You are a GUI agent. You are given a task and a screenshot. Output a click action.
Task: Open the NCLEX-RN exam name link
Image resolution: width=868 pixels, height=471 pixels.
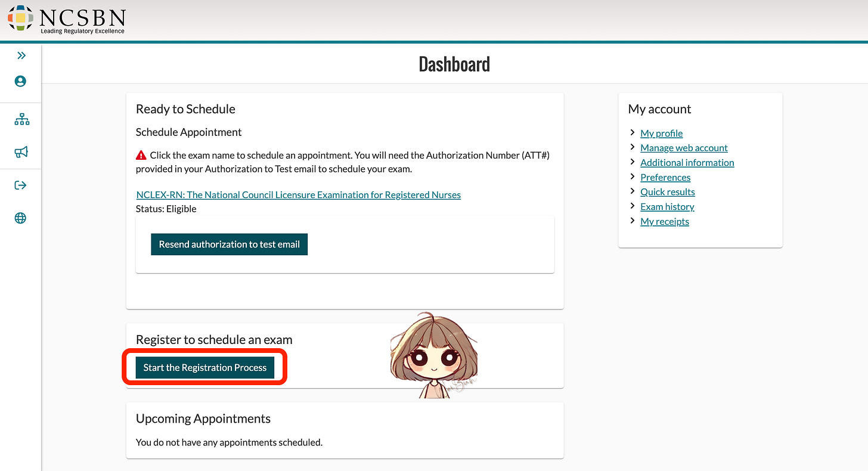(x=299, y=194)
